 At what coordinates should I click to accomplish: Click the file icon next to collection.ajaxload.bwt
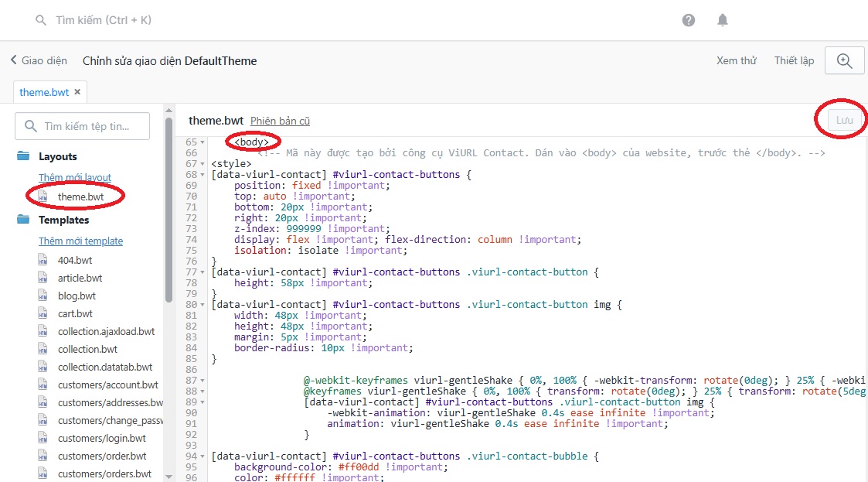pos(43,331)
